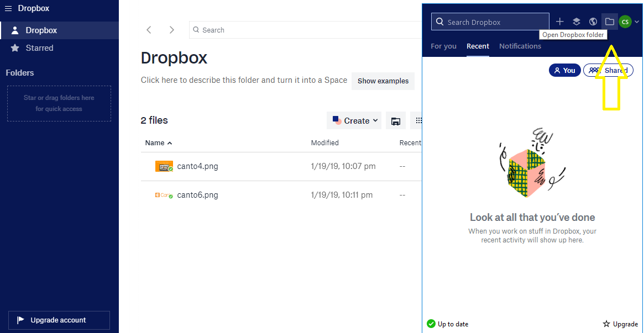
Task: Open the Create dropdown
Action: (354, 120)
